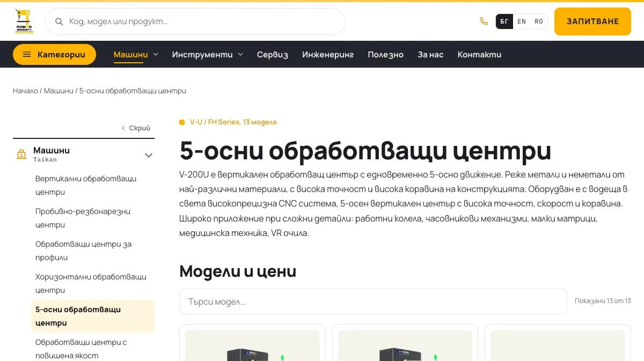Click the V-U / FH Series, 13 модела label
The height and width of the screenshot is (361, 644).
[x=233, y=122]
